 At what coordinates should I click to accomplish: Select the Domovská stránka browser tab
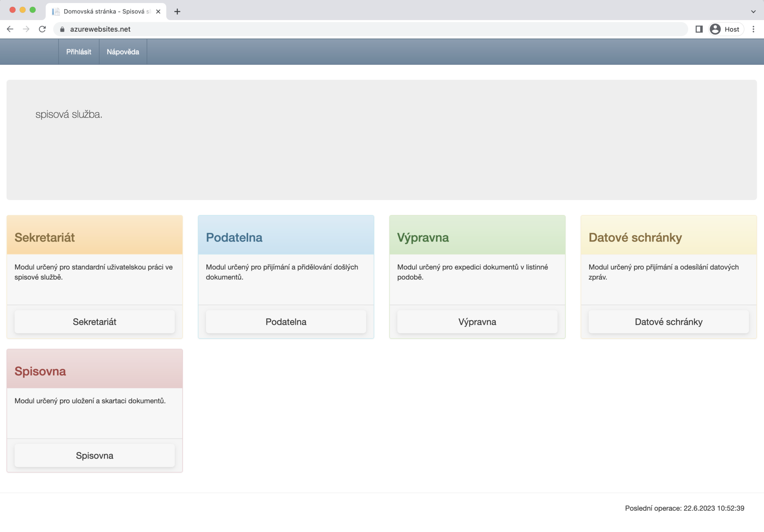pyautogui.click(x=104, y=12)
